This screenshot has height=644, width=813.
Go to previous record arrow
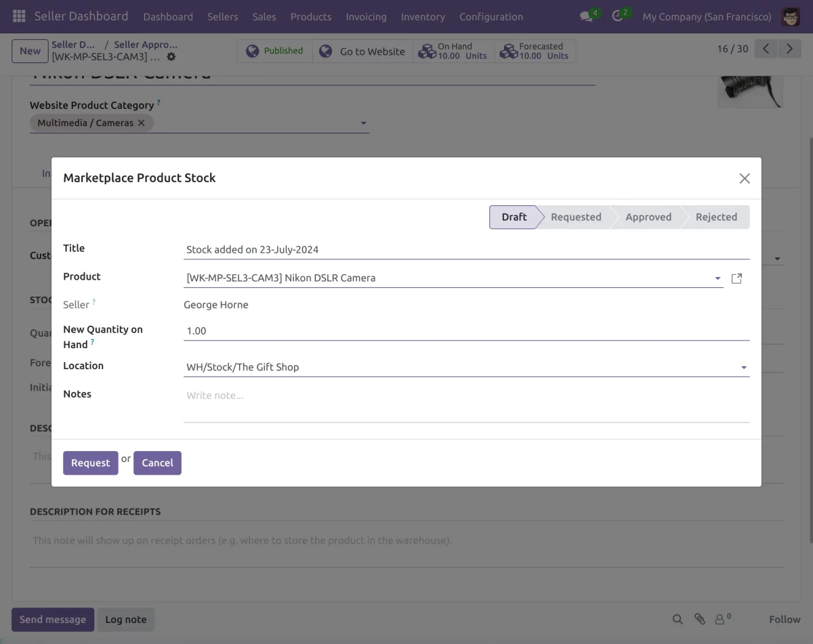coord(766,49)
